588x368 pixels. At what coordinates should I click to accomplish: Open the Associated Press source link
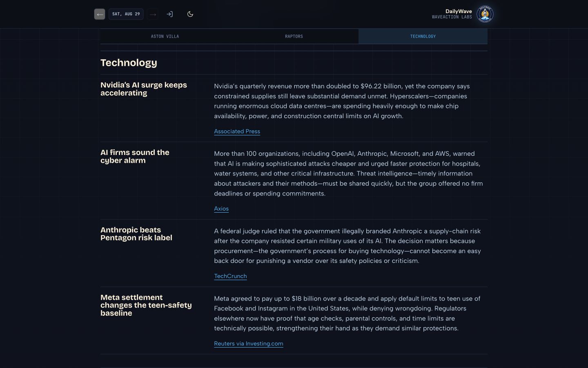237,131
